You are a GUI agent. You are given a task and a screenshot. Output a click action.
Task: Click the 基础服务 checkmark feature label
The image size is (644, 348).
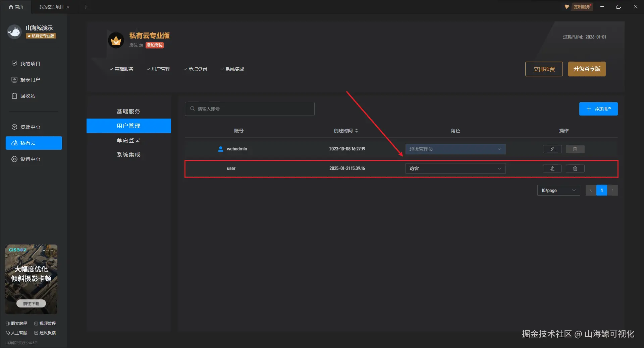[121, 69]
